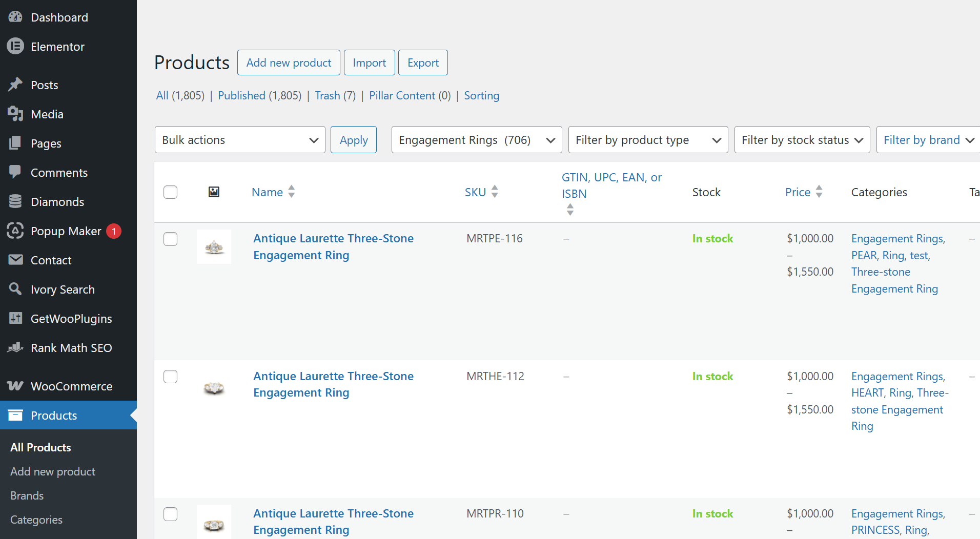Click the Media library icon
980x539 pixels.
click(x=15, y=114)
